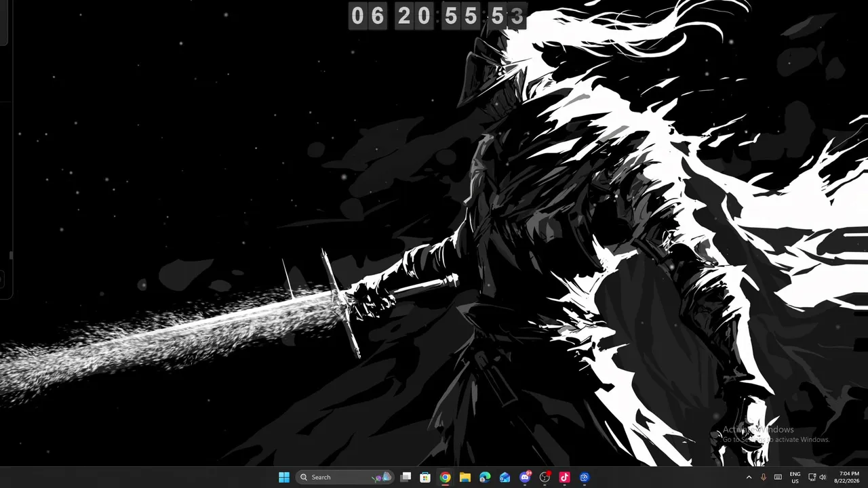This screenshot has height=488, width=868.
Task: Open the Outlook mail app icon
Action: pos(505,477)
